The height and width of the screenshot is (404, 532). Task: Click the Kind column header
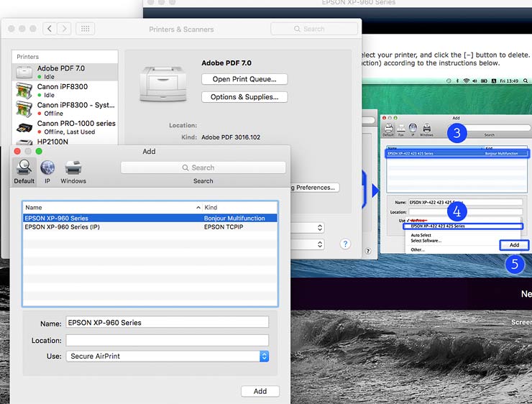[x=240, y=207]
